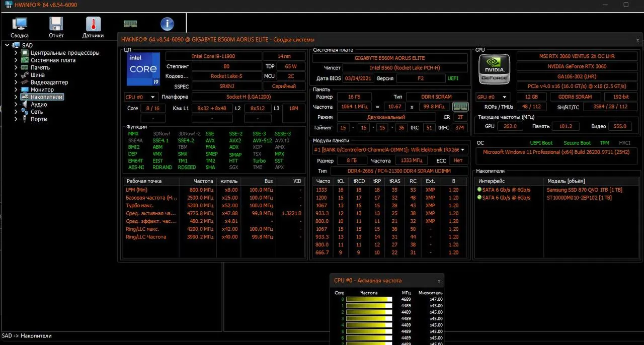
Task: Click the LFM (Min) row label
Action: (x=137, y=190)
